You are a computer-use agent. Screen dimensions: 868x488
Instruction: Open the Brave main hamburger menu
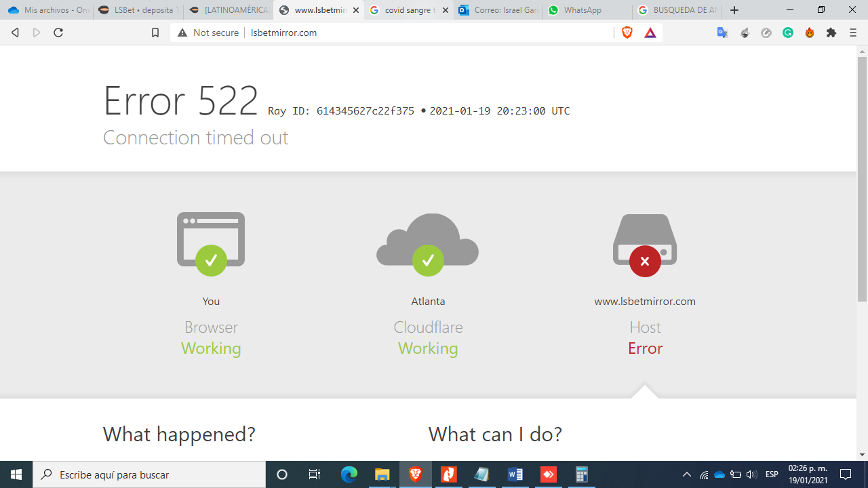tap(853, 33)
